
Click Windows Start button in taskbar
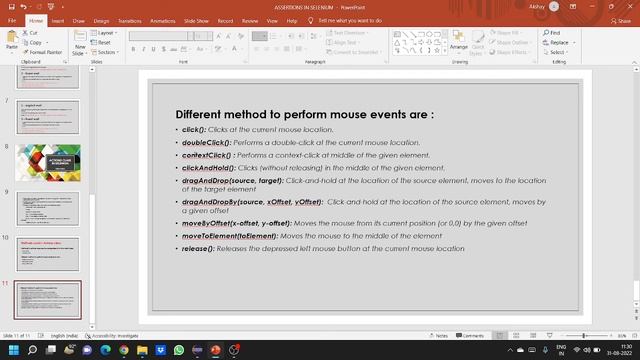[x=14, y=350]
